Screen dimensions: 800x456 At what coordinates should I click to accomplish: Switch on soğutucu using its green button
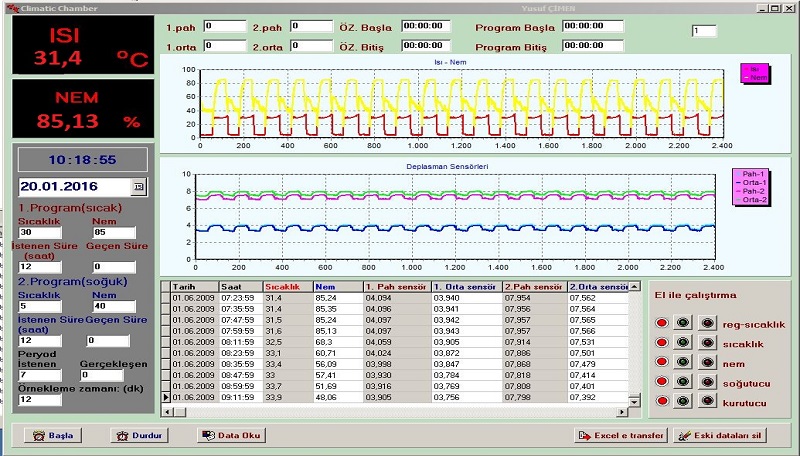point(683,381)
